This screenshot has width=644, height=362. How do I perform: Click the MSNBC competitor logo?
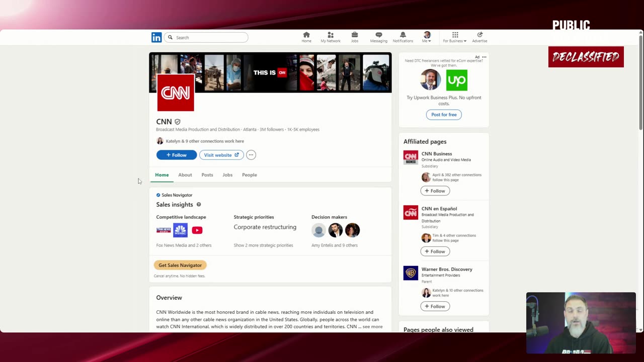[180, 230]
